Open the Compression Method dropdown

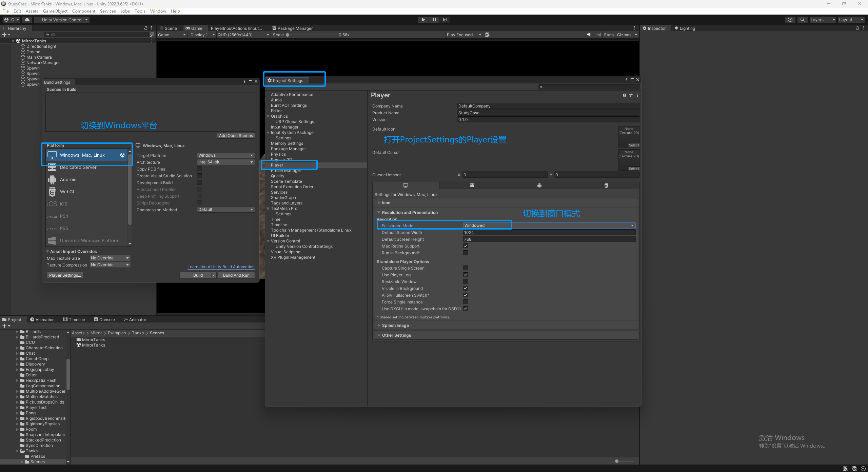click(x=225, y=210)
